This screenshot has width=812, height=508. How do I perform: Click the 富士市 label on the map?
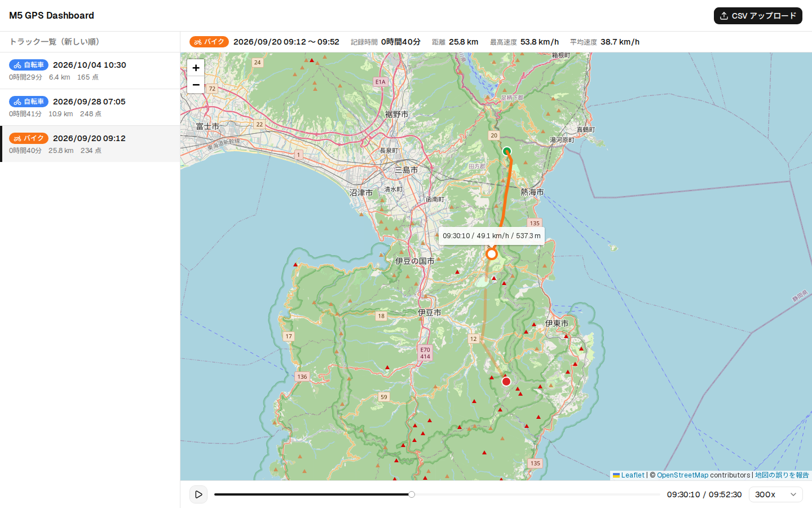[x=208, y=126]
